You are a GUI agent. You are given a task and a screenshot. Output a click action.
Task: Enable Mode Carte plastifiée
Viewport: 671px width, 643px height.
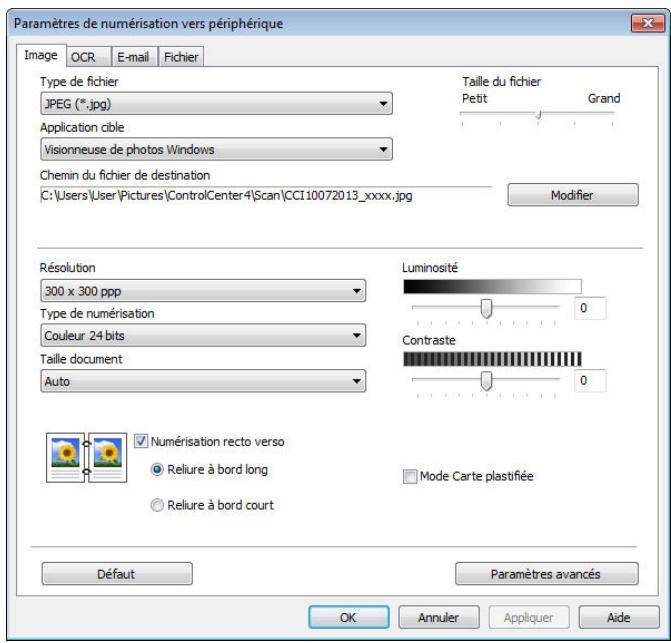(x=410, y=476)
